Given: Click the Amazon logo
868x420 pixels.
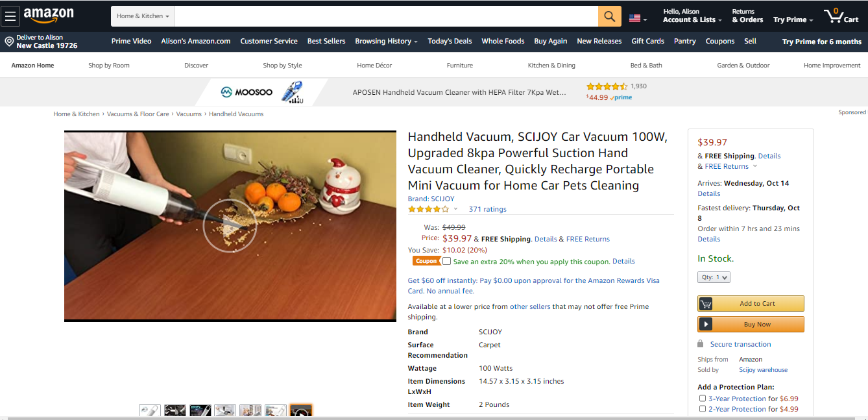Looking at the screenshot, I should click(x=49, y=16).
